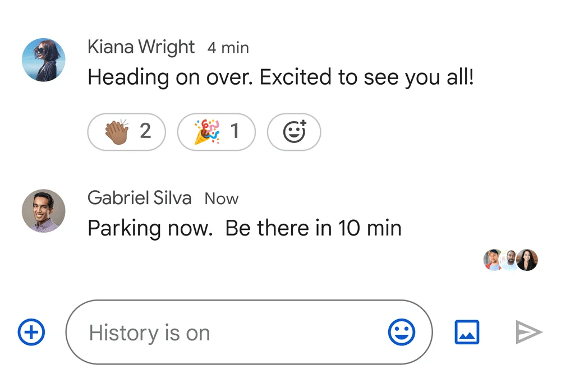
Task: Open Gabriel Silva's profile picture
Action: click(43, 211)
